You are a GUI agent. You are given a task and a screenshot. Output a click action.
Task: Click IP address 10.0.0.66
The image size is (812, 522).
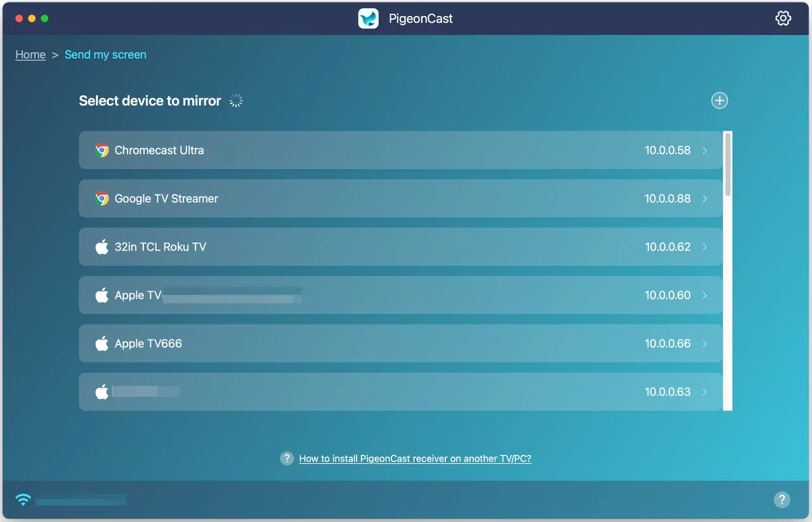click(667, 343)
